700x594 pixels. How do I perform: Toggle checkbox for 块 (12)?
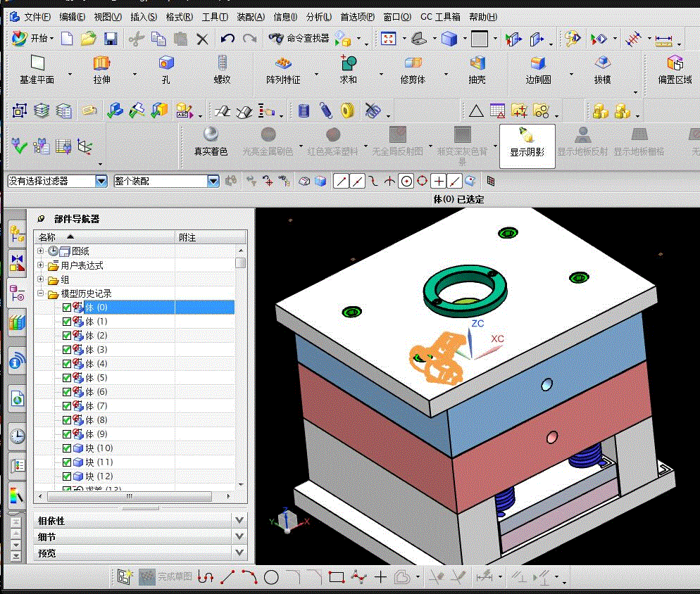click(67, 476)
